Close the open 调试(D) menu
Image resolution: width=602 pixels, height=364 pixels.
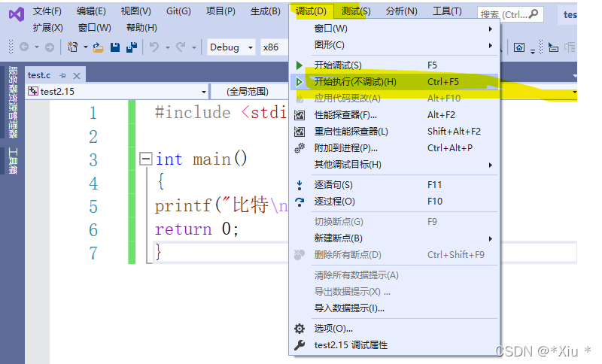click(x=311, y=11)
